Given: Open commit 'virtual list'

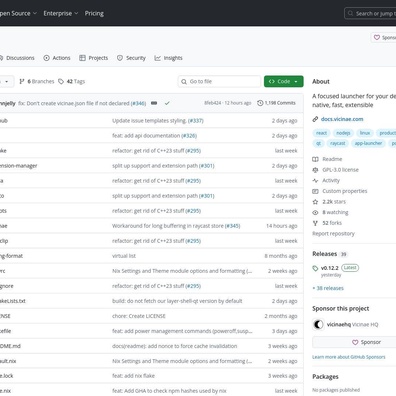Looking at the screenshot, I should point(124,256).
